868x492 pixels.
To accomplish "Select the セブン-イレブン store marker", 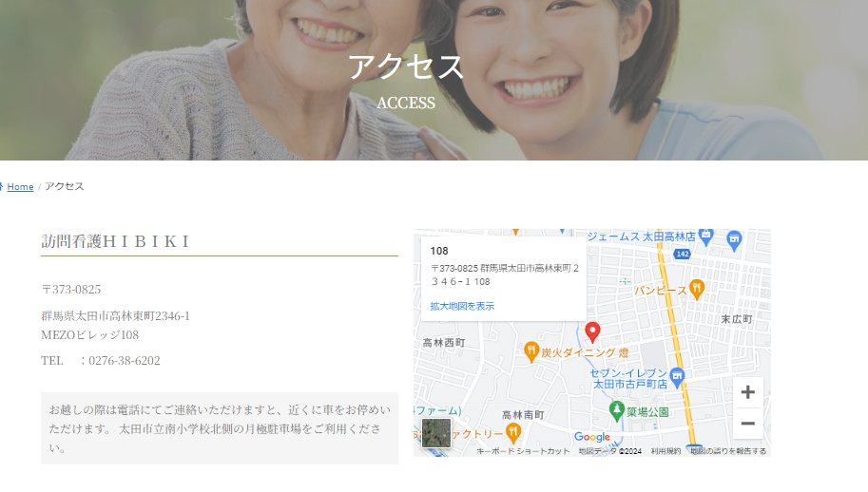I will tap(677, 377).
